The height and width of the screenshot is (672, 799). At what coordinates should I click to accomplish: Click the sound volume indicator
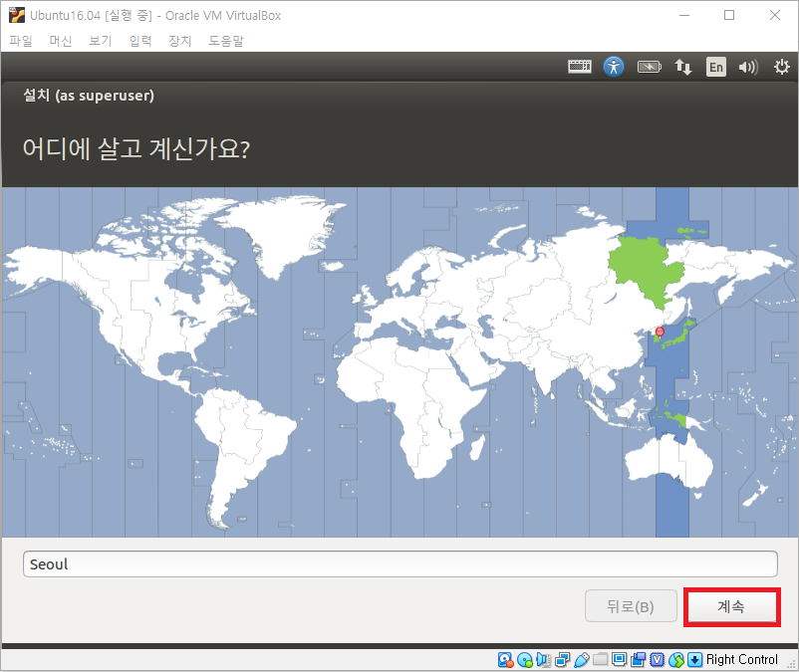748,67
